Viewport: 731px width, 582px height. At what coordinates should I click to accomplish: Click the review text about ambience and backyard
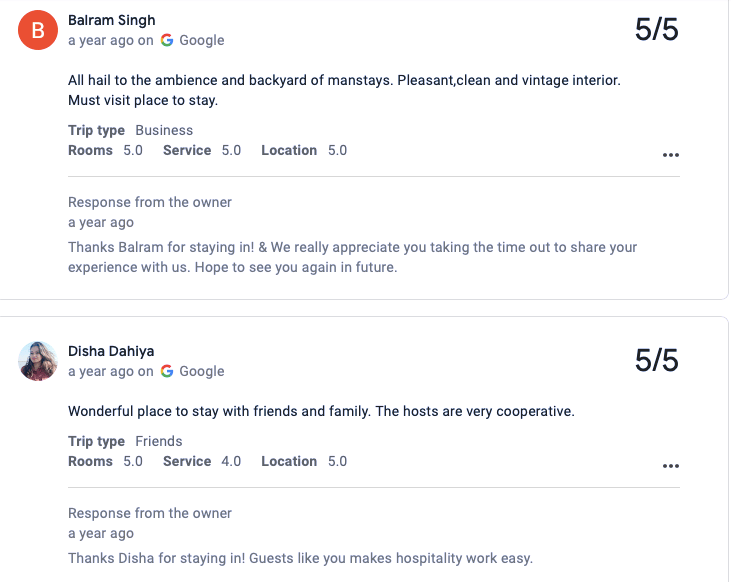pos(345,90)
